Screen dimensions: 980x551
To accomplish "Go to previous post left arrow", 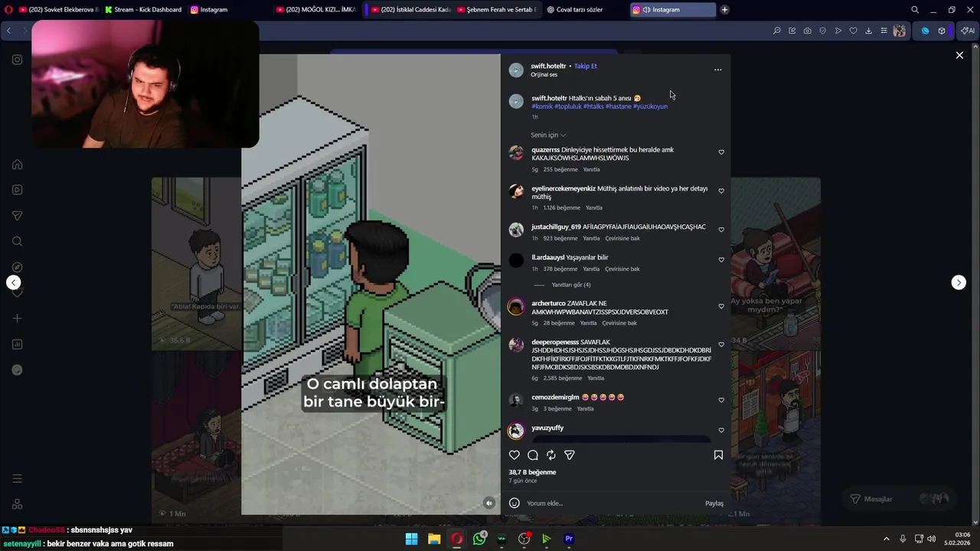I will [14, 282].
